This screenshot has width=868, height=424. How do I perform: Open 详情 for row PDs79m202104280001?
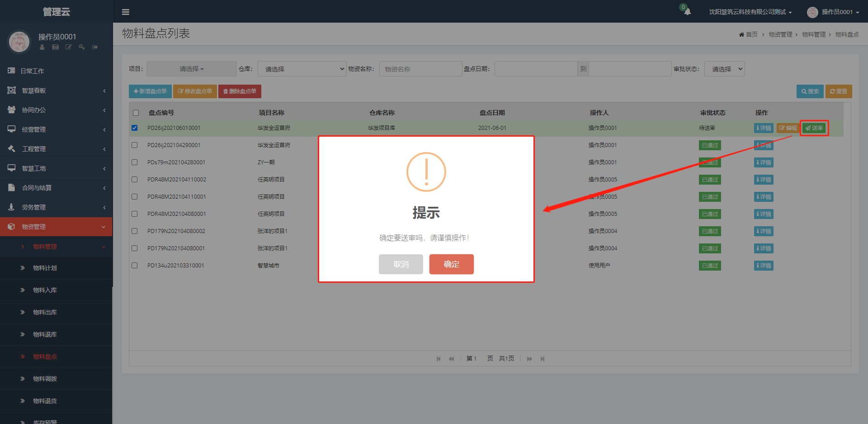click(764, 162)
